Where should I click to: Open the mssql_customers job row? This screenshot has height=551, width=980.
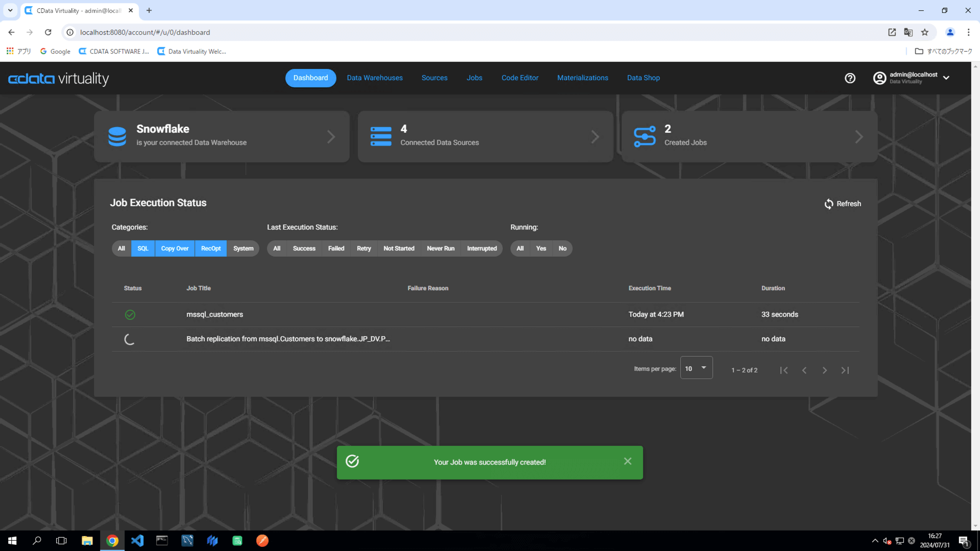214,315
